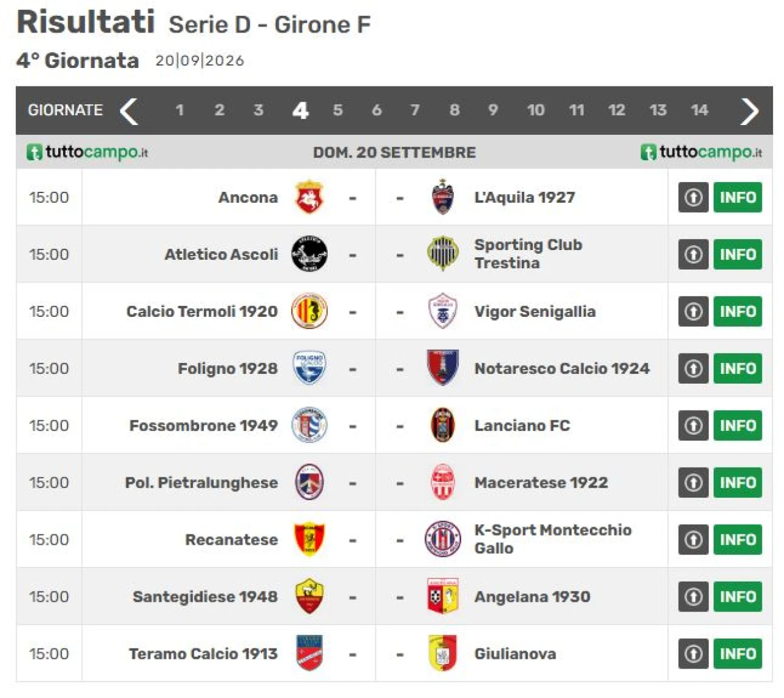784x698 pixels.
Task: Select the Notaresco Calcio 1924 badge
Action: 442,368
